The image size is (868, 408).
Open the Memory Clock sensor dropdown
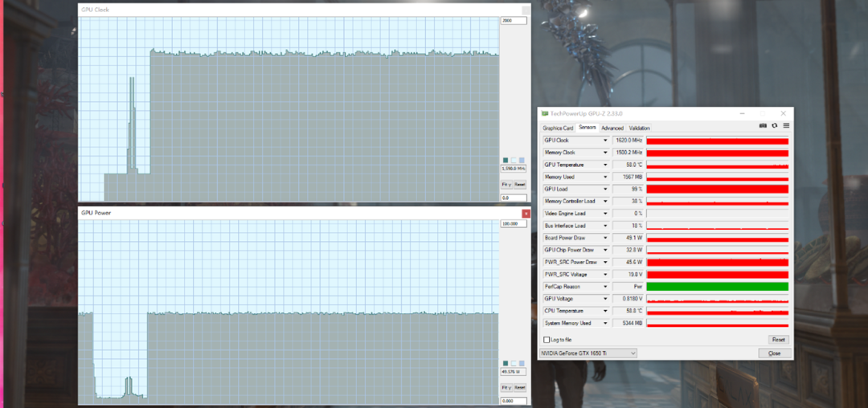coord(605,153)
